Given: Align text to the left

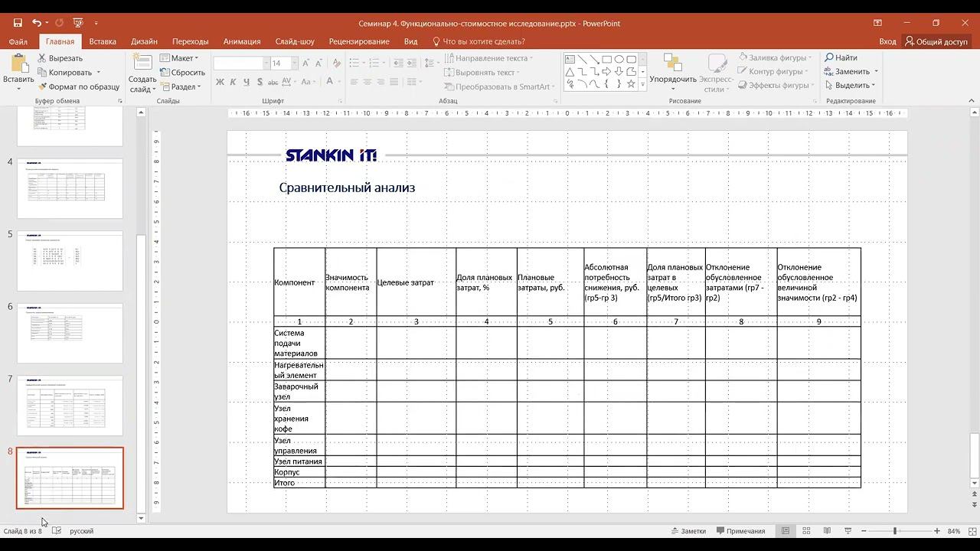Looking at the screenshot, I should 354,82.
